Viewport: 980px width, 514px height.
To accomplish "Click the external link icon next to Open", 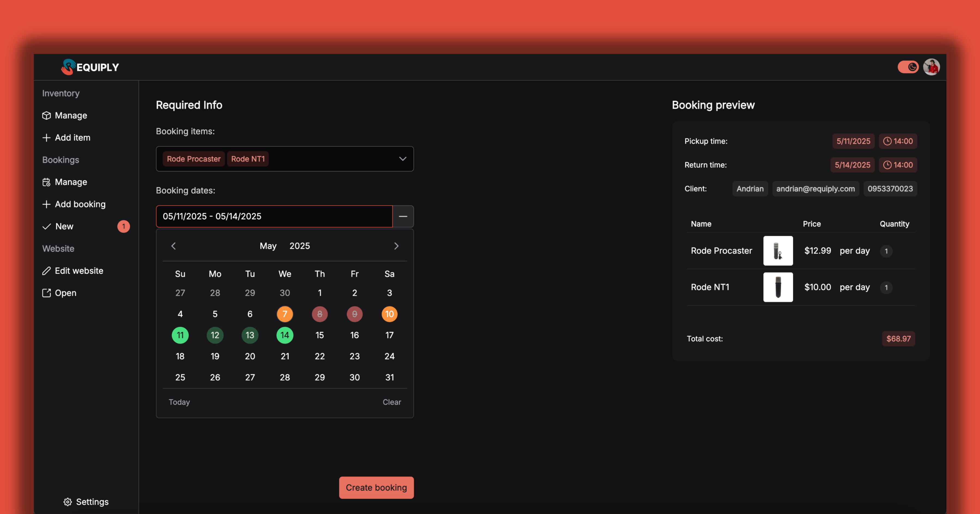I will point(46,293).
